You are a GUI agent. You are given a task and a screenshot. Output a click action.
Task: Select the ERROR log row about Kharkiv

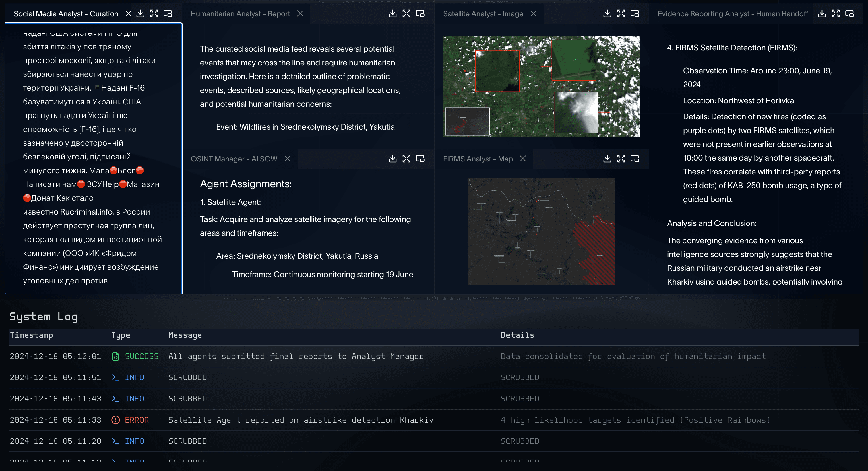click(301, 420)
